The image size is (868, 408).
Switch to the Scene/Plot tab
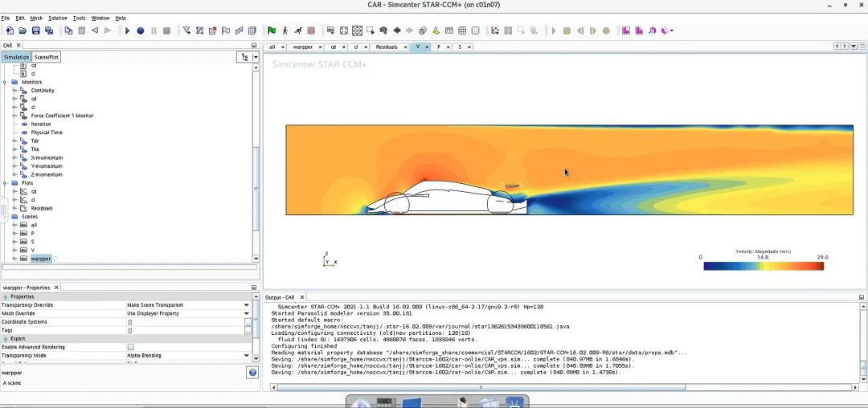[47, 57]
